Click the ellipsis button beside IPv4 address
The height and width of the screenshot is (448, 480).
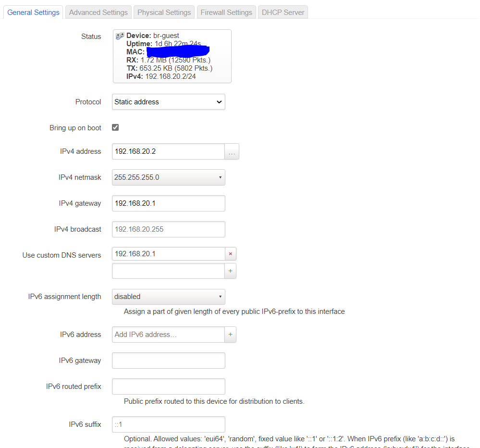coord(232,151)
